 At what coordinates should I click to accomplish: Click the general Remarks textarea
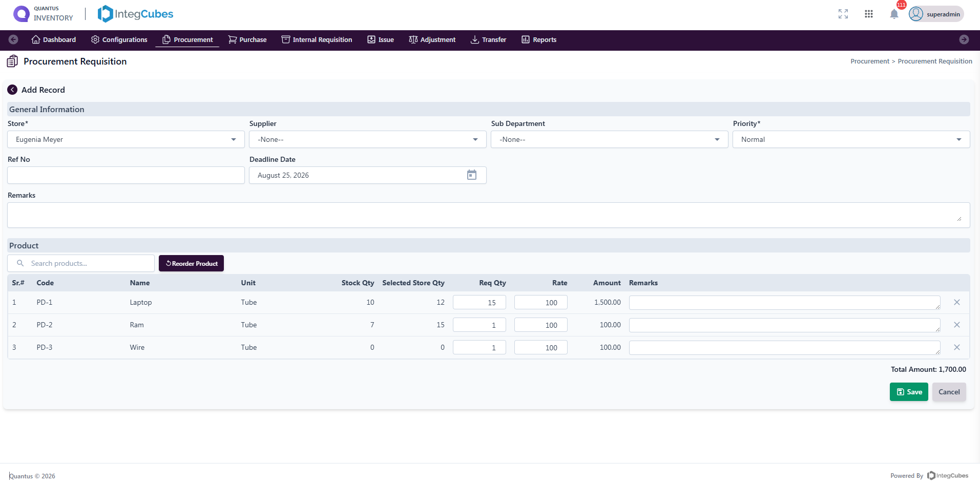(489, 215)
